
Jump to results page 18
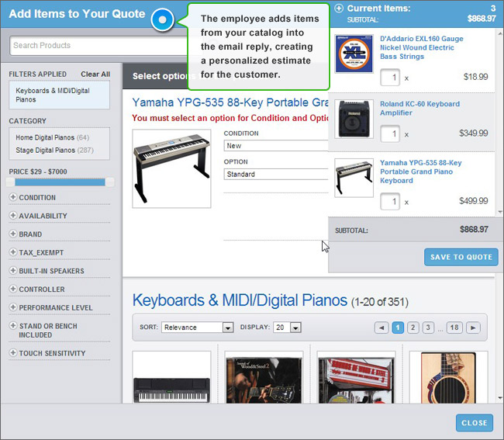[454, 327]
